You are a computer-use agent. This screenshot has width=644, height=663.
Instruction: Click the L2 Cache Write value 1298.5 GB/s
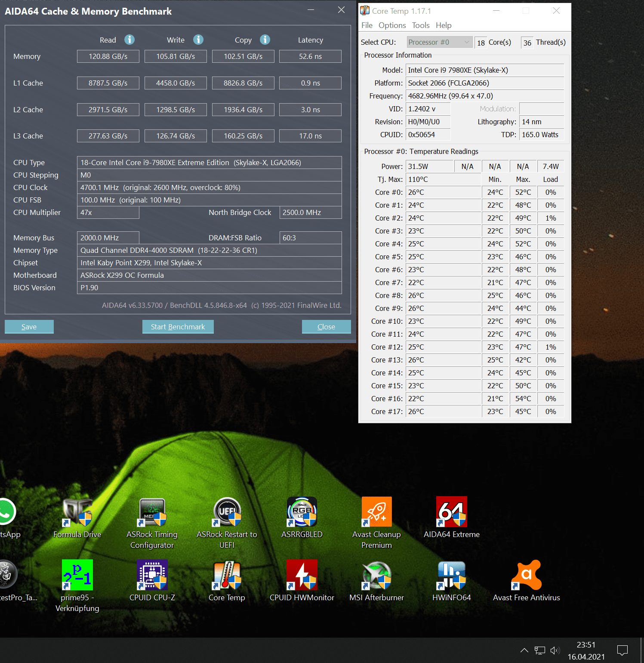176,110
